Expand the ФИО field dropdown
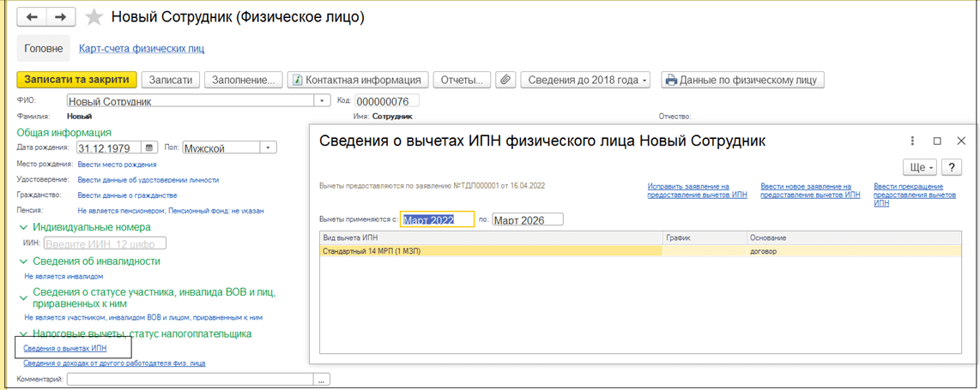The image size is (980, 390). coord(323,101)
